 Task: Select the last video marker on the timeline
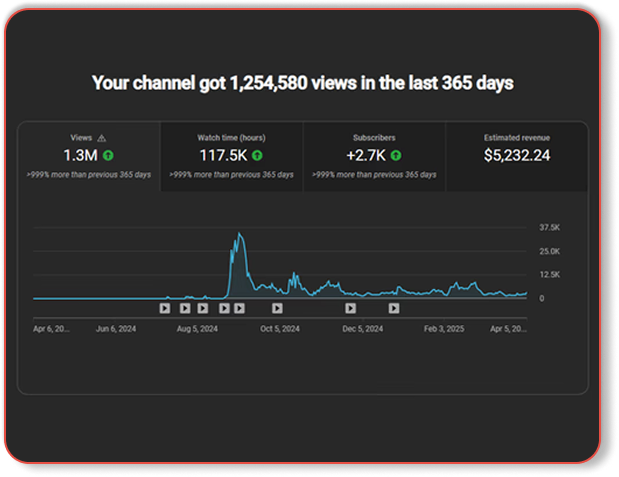click(394, 308)
